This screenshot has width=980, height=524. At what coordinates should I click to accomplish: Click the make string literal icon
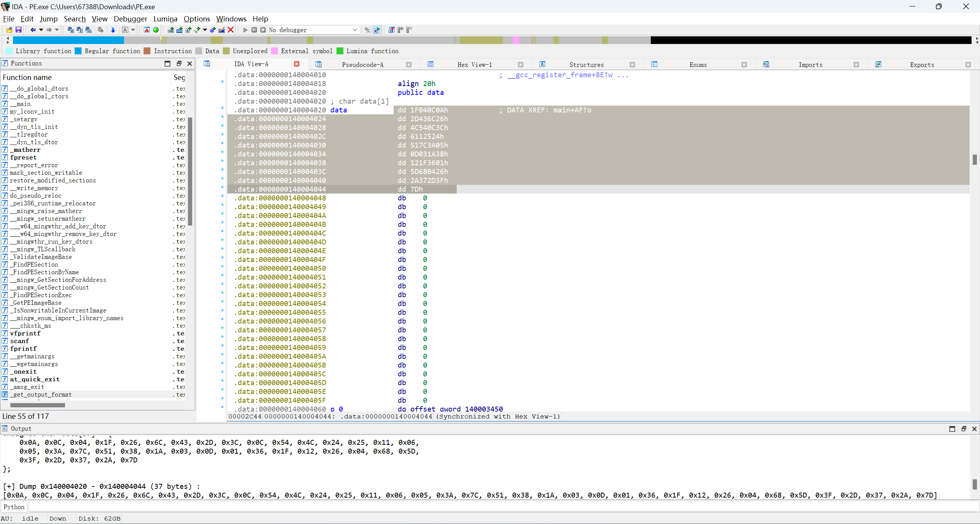click(x=188, y=30)
